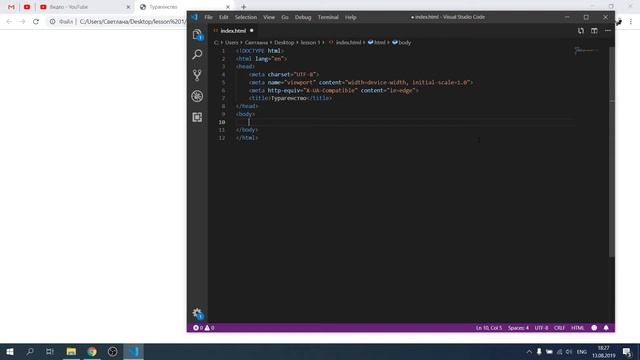Click the Open Changes icon in editor toolbar
This screenshot has height=360, width=640.
(x=580, y=31)
